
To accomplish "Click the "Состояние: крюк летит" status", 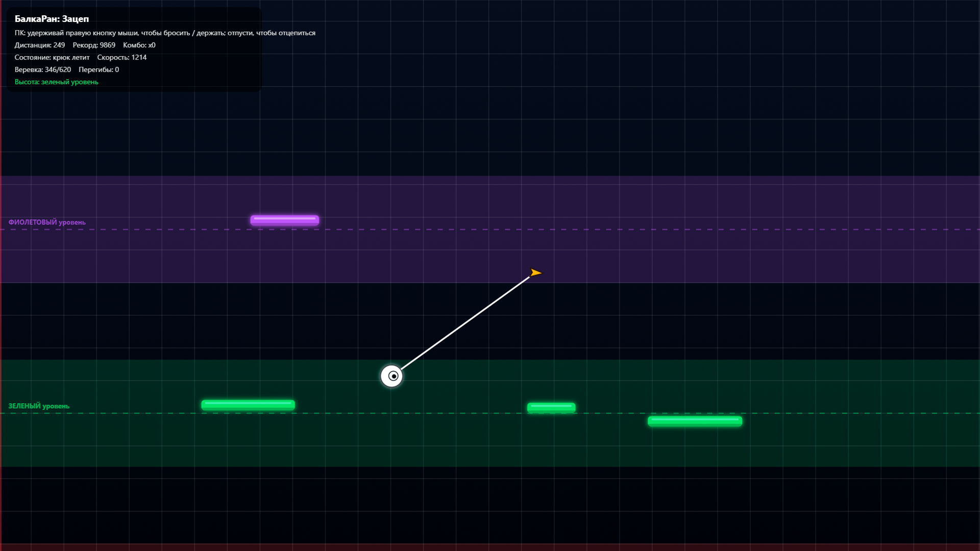I will click(52, 57).
